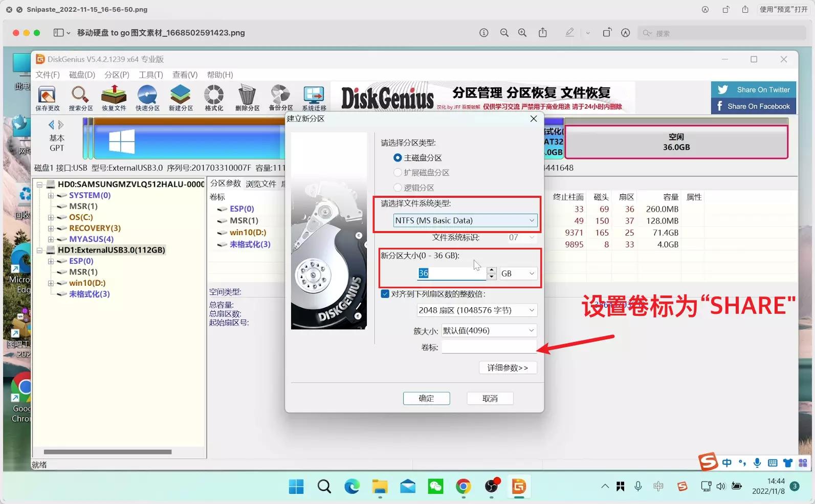This screenshot has height=504, width=815.
Task: Close the Create New Partition dialog
Action: pos(534,119)
